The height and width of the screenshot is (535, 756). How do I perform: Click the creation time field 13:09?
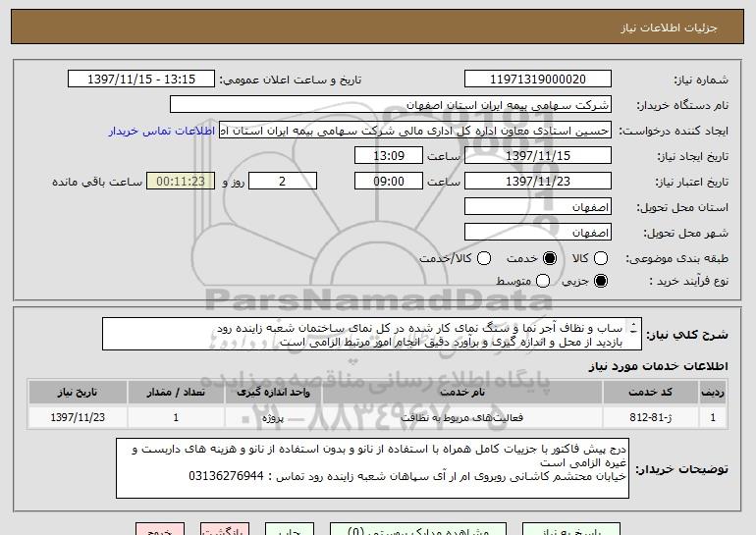click(x=389, y=156)
